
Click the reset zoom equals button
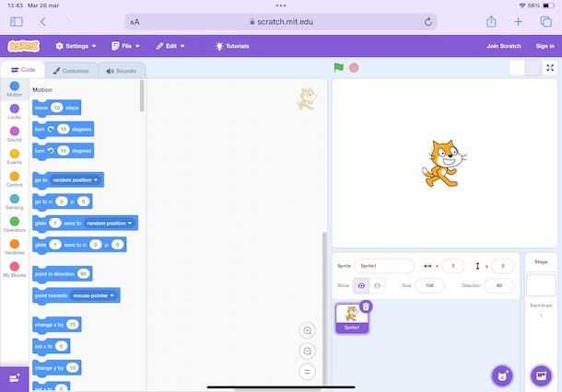pyautogui.click(x=307, y=372)
